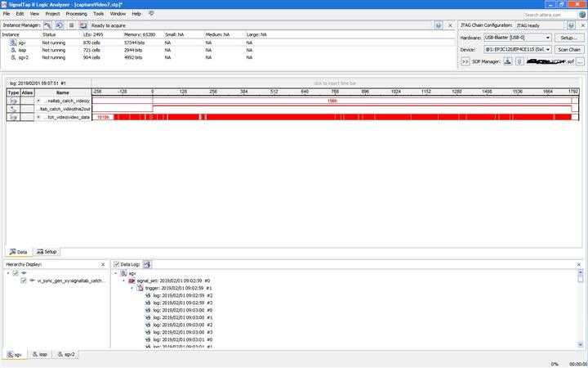588x368 pixels.
Task: Open the Help menu
Action: [x=136, y=14]
